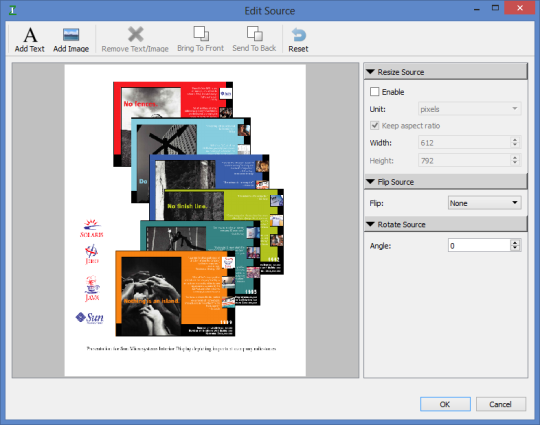Click the Bring To Front icon

coord(201,34)
